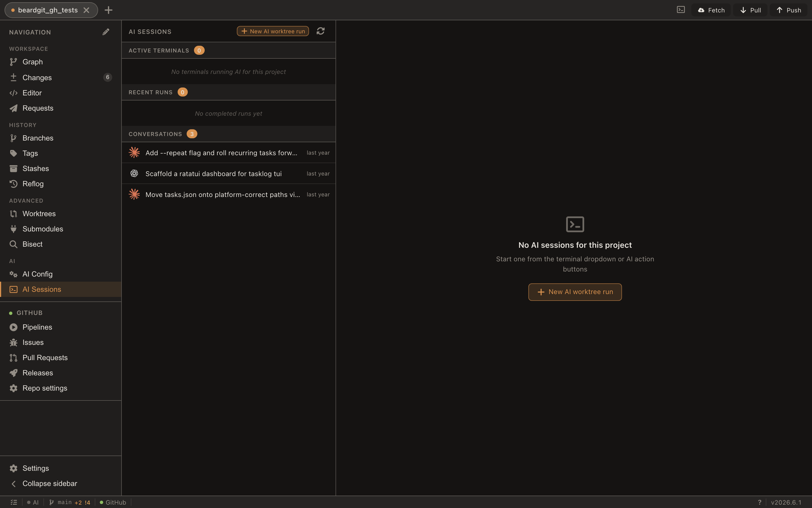Click the Pipelines play icon
812x508 pixels.
click(14, 327)
